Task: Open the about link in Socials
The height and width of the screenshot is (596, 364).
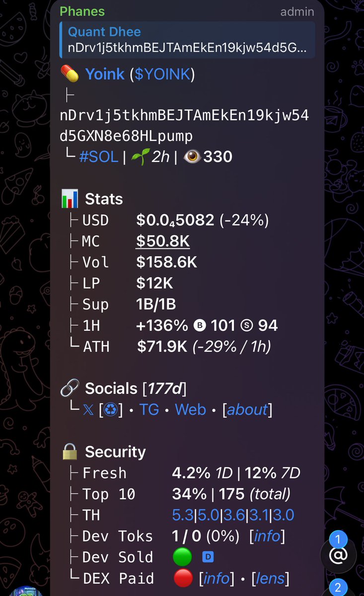Action: click(x=247, y=410)
